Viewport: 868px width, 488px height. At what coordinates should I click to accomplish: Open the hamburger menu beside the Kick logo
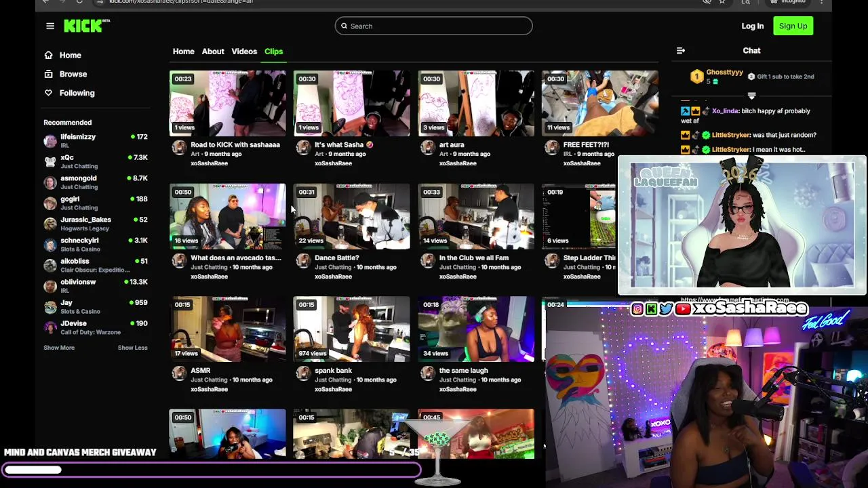point(50,26)
